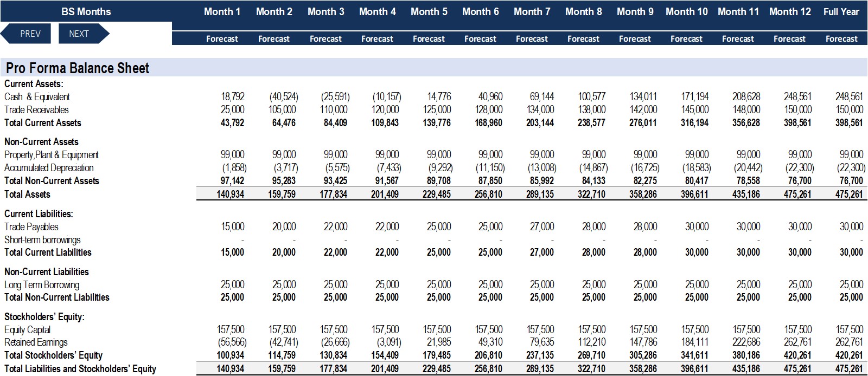The width and height of the screenshot is (868, 376).
Task: Click the Current Assets: section heading
Action: [x=34, y=84]
